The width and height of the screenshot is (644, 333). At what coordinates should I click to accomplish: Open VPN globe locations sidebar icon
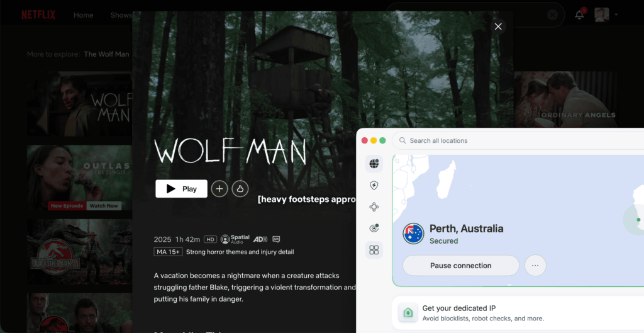tap(374, 164)
